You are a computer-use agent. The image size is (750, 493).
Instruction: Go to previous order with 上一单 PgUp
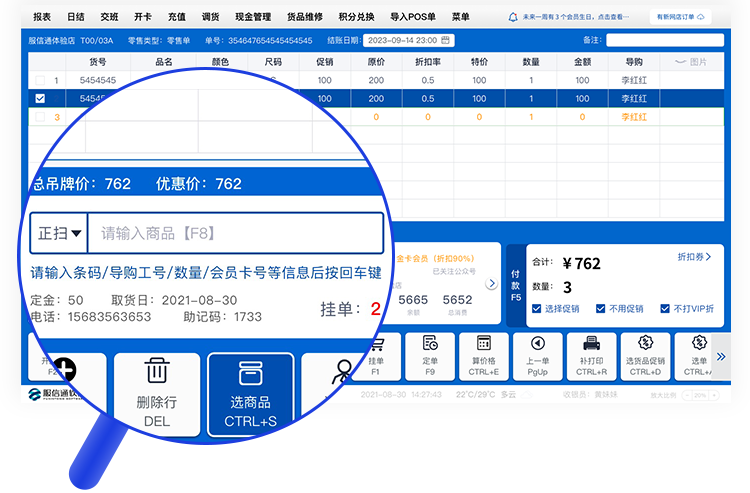click(538, 357)
